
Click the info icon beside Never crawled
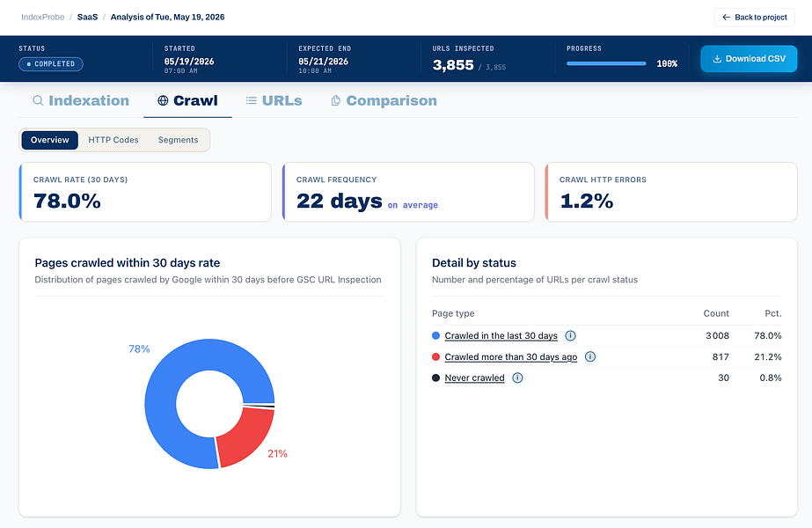[x=517, y=378]
